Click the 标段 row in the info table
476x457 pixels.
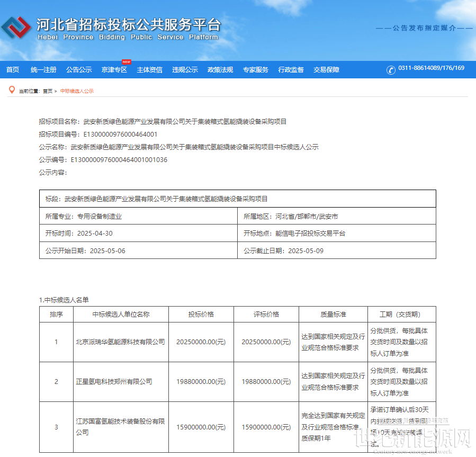(238, 199)
